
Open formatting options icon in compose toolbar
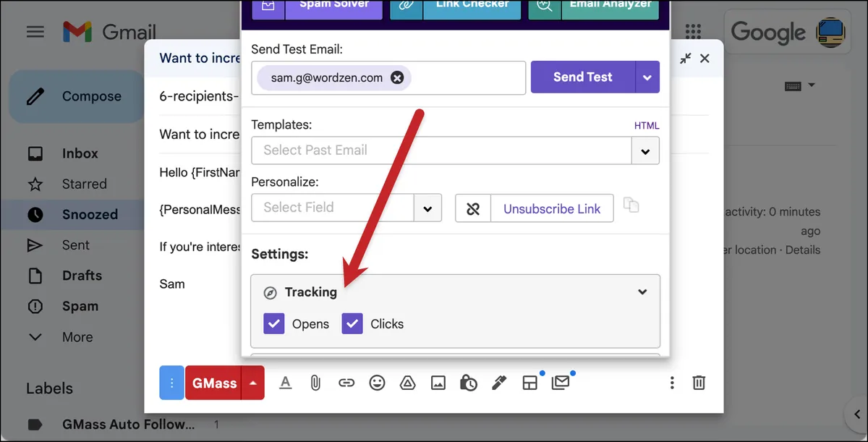(x=286, y=383)
